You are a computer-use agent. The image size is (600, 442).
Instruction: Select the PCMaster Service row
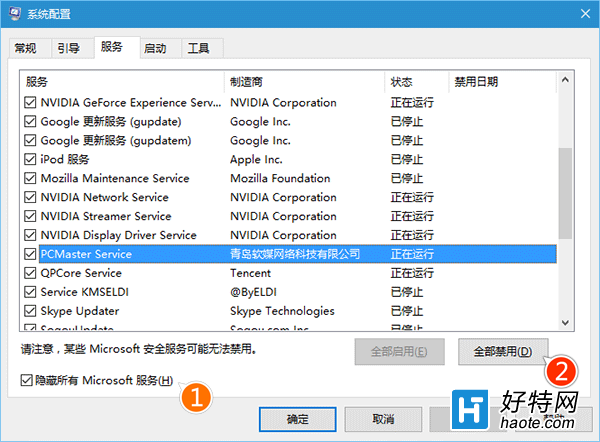[x=297, y=254]
